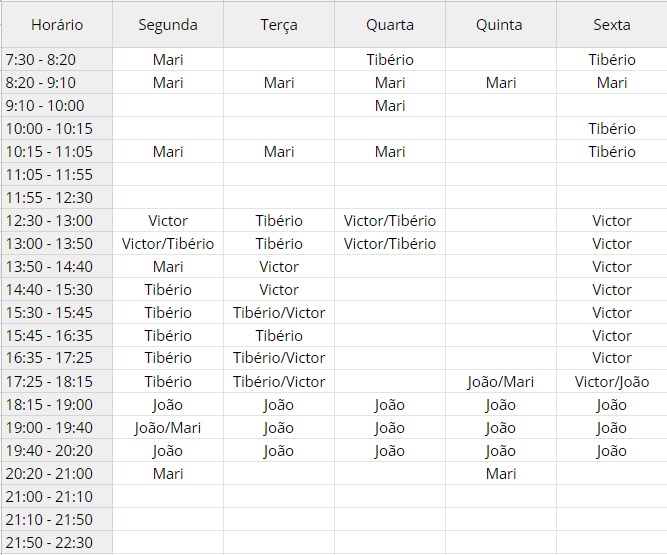667x555 pixels.
Task: Select the Quinta column header
Action: tap(501, 25)
